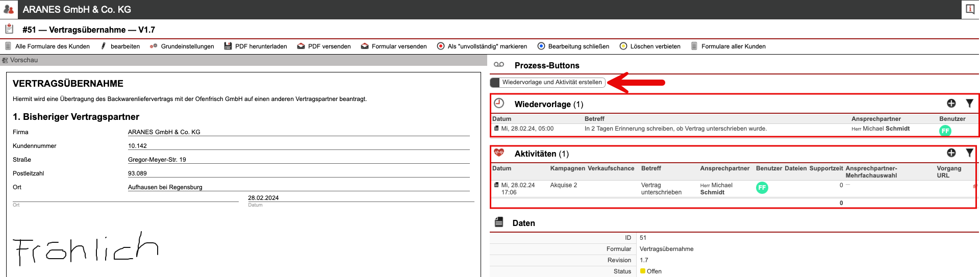980x277 pixels.
Task: Click FF user avatar in Wiedervorlage row
Action: click(x=945, y=131)
